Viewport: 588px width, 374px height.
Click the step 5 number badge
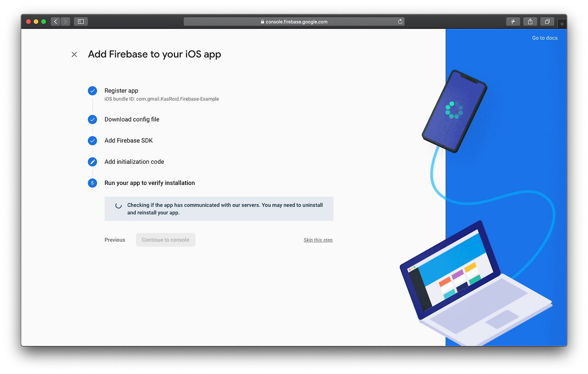[x=92, y=183]
